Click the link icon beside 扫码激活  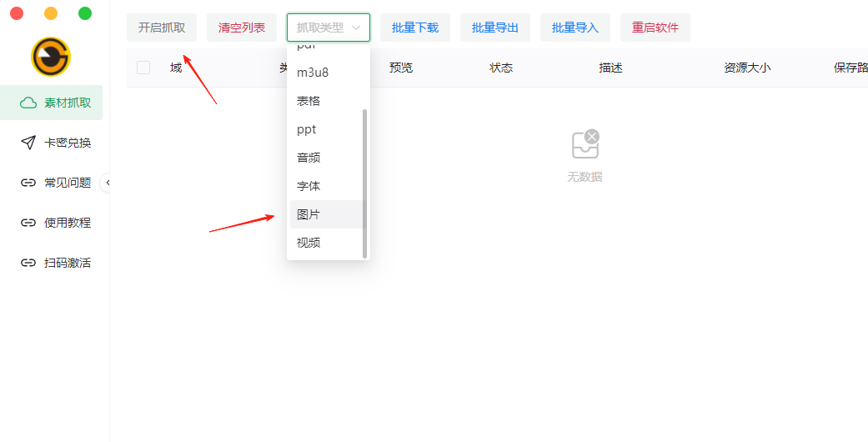28,263
